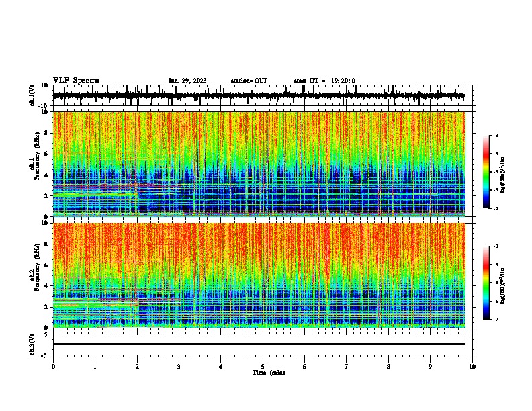Click the 'start UT = 19:20:0' label
Viewport: 532px width, 411px height.
coord(324,81)
